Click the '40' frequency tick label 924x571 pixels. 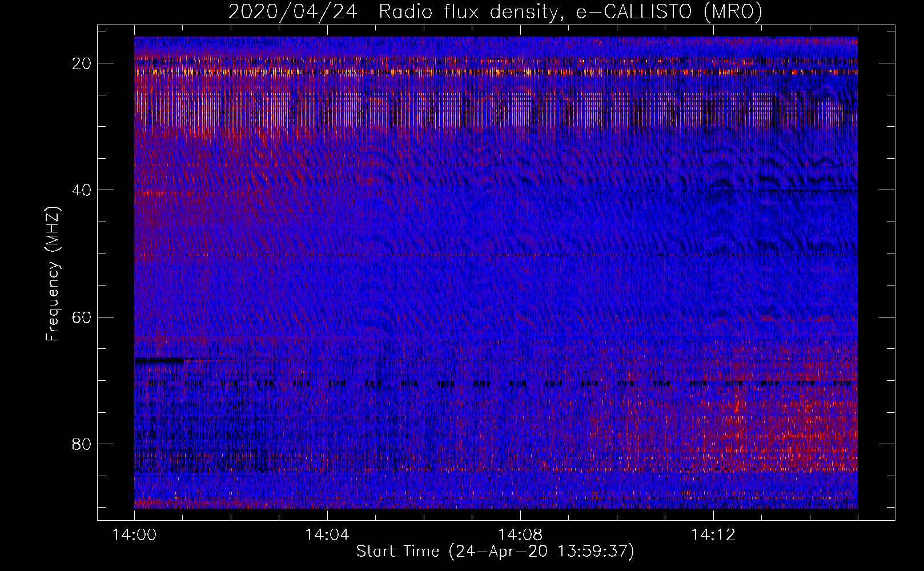point(82,190)
